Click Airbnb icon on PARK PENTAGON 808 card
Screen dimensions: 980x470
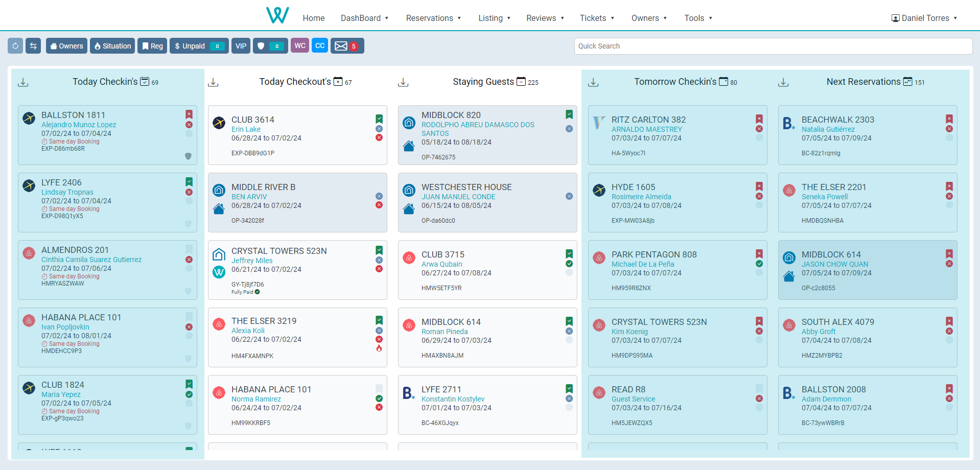tap(599, 258)
